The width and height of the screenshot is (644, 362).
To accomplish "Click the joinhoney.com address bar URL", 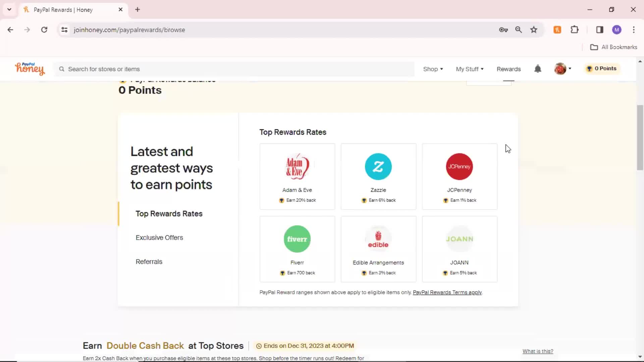I will (x=129, y=30).
